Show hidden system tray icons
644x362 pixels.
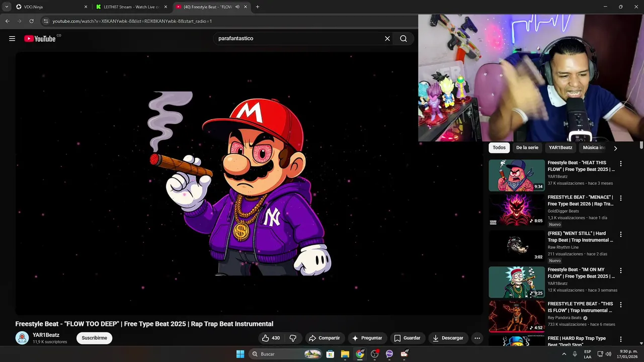coord(564,354)
